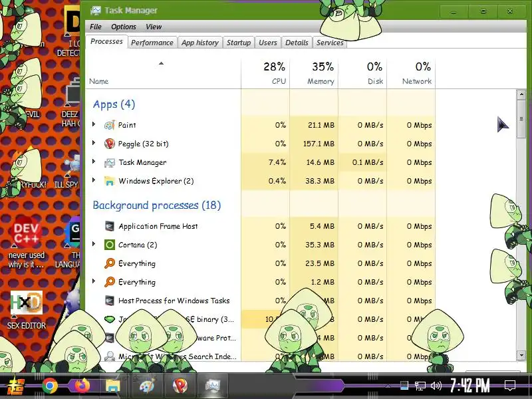Click the network icon in system tray
Screen dimensions: 532x399
coord(420,386)
